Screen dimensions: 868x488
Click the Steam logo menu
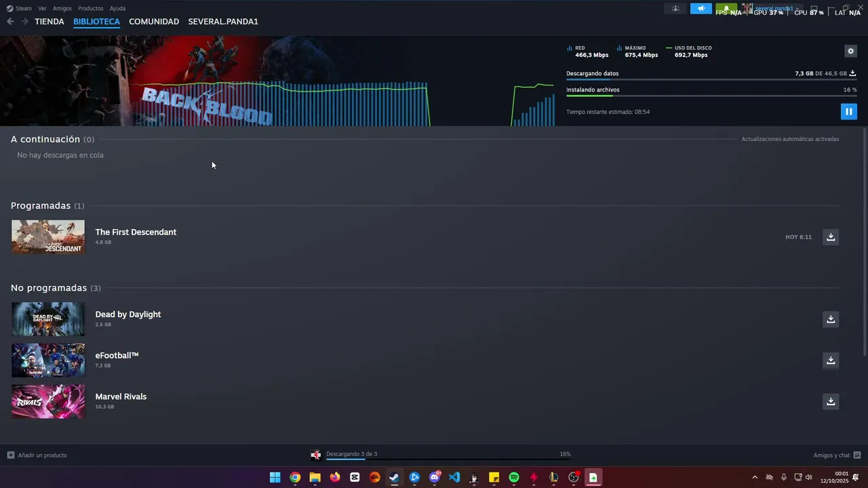pos(19,8)
